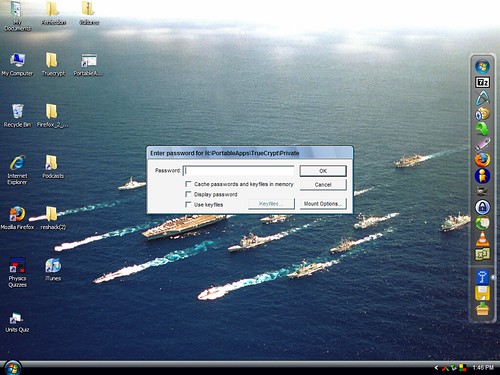Tick the Use keyfiles checkbox
This screenshot has width=500, height=375.
tap(188, 204)
